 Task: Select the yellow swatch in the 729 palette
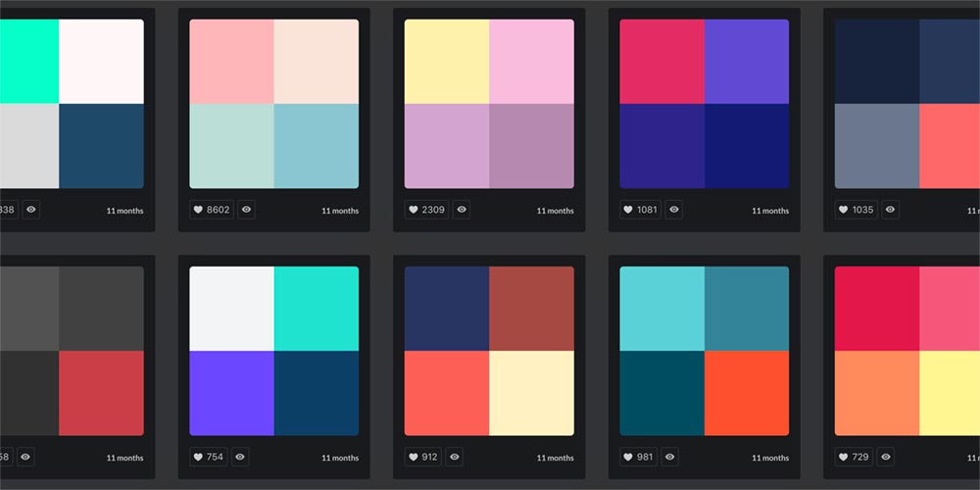pos(950,393)
